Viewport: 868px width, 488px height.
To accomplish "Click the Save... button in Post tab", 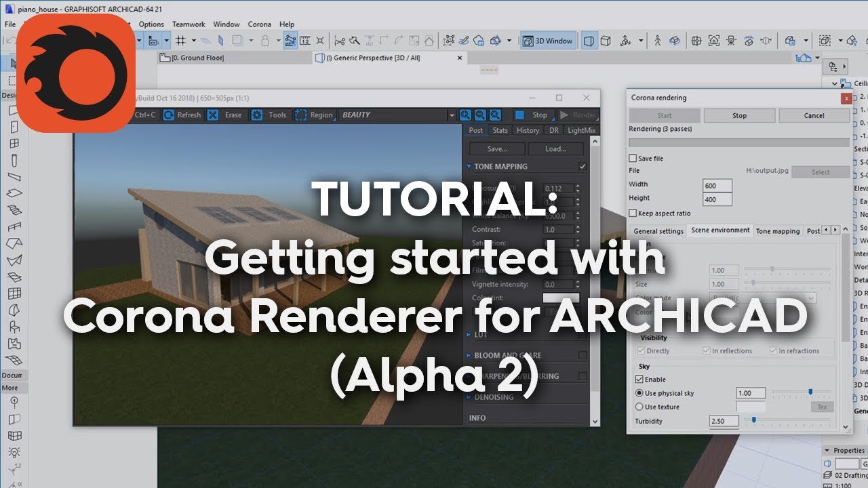I will pos(497,149).
